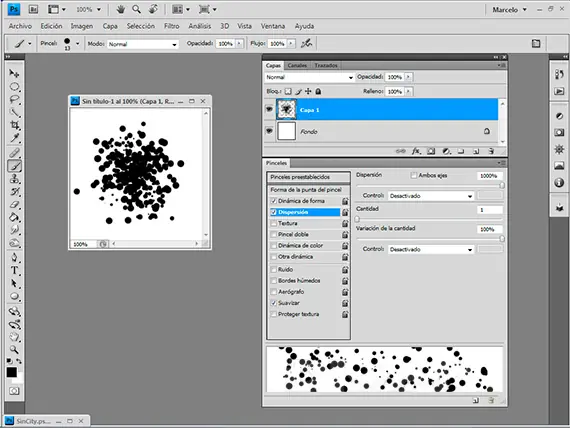570x428 pixels.
Task: Launch Bridge from the top bar
Action: pyautogui.click(x=33, y=9)
